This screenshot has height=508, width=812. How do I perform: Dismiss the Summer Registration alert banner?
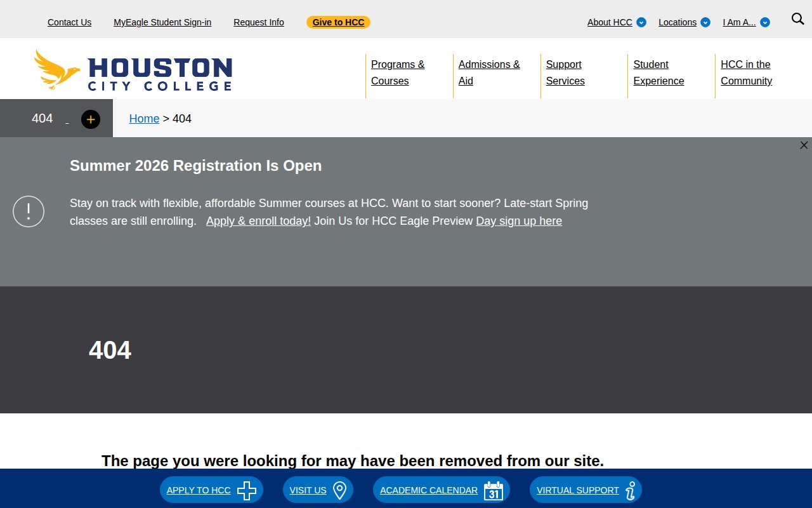(804, 145)
